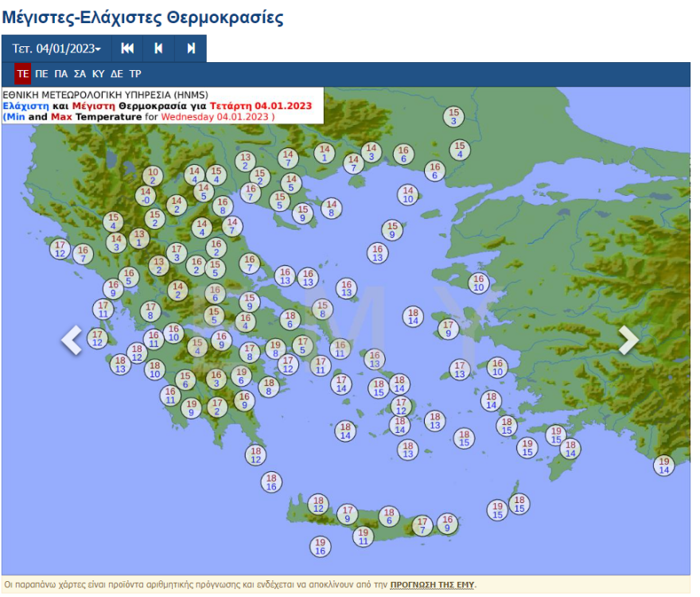The height and width of the screenshot is (597, 700).
Task: Advance to the next day
Action: [x=189, y=49]
